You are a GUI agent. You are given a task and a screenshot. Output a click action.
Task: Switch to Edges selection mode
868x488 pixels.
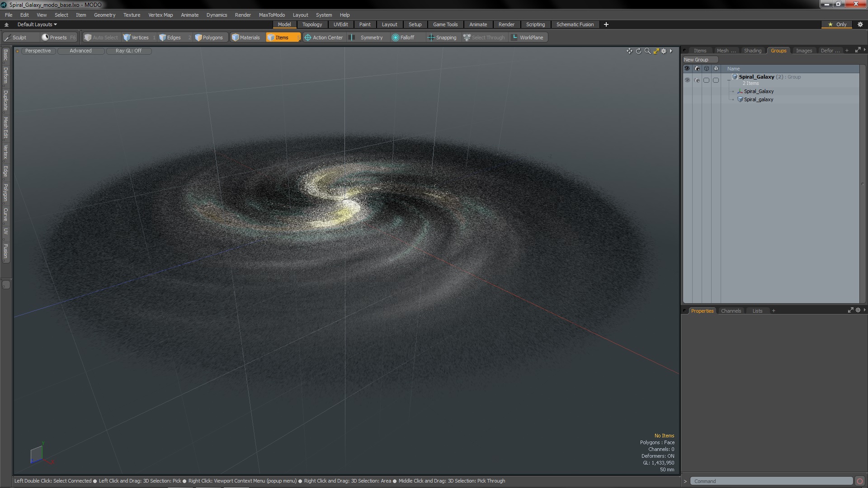175,38
